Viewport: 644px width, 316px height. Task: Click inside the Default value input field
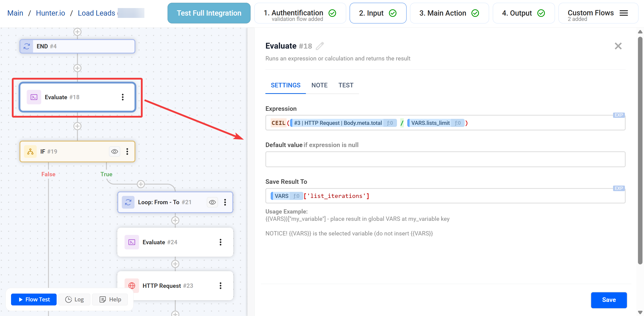pos(445,159)
